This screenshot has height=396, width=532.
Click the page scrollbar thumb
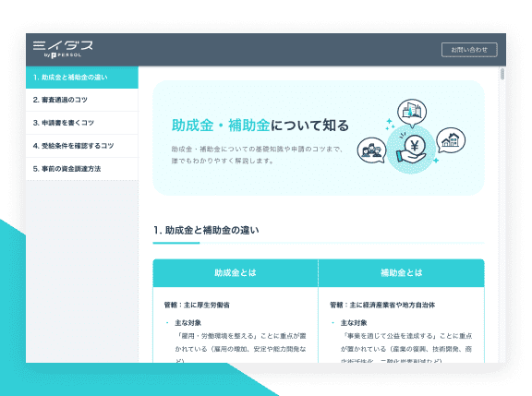point(502,74)
